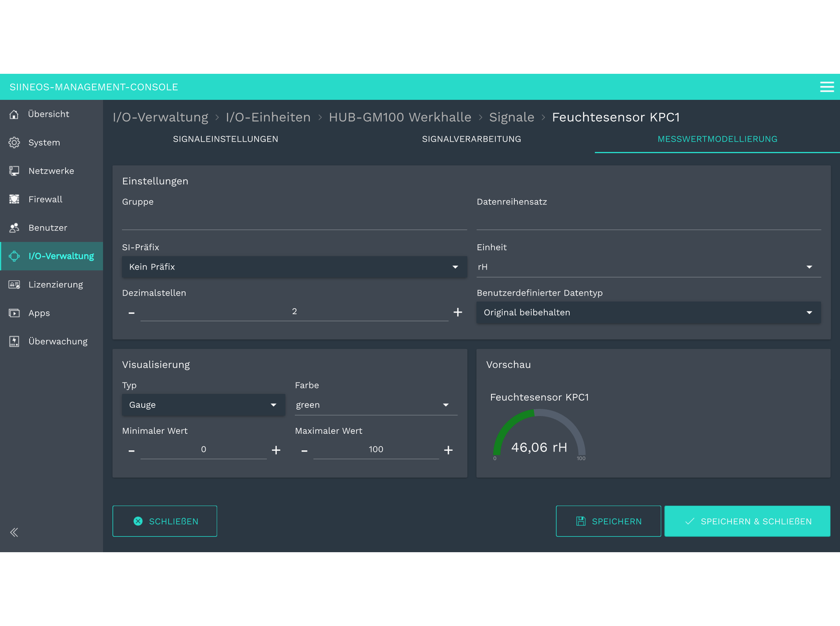Click the Firewall shield icon
840x626 pixels.
point(14,199)
